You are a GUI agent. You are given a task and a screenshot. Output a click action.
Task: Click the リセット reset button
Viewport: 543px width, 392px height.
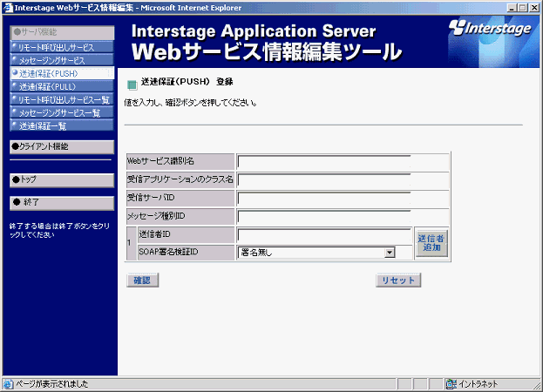398,280
